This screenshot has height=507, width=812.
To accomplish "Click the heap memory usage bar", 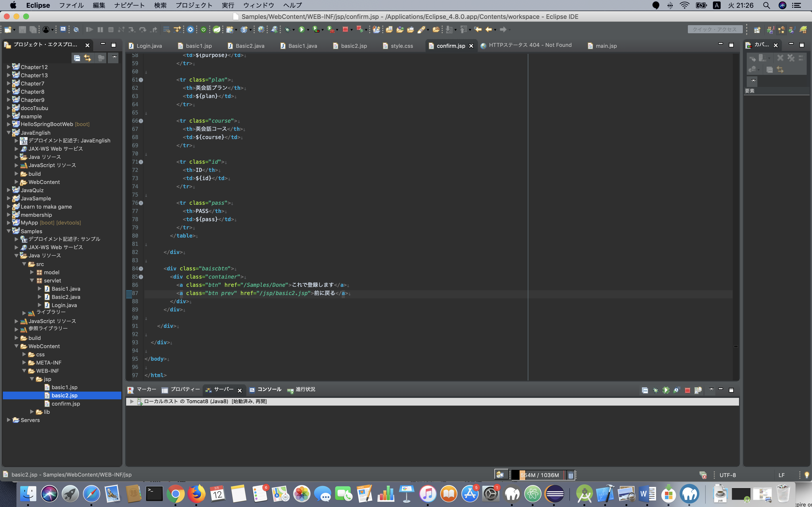I will click(x=538, y=475).
